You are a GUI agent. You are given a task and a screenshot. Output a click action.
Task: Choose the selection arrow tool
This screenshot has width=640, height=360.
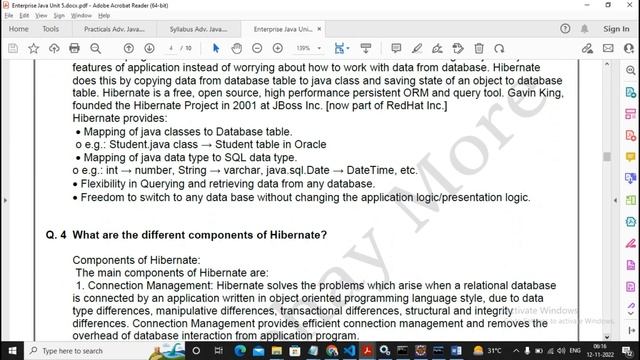pyautogui.click(x=216, y=48)
